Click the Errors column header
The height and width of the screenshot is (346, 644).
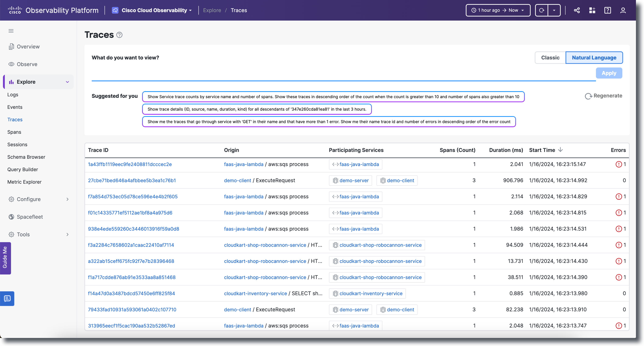point(618,150)
